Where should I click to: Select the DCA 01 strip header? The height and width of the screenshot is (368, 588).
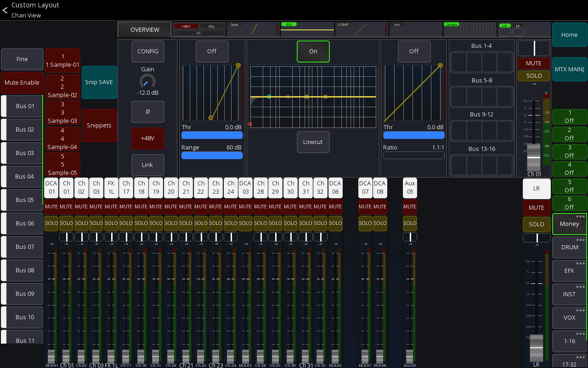click(51, 188)
